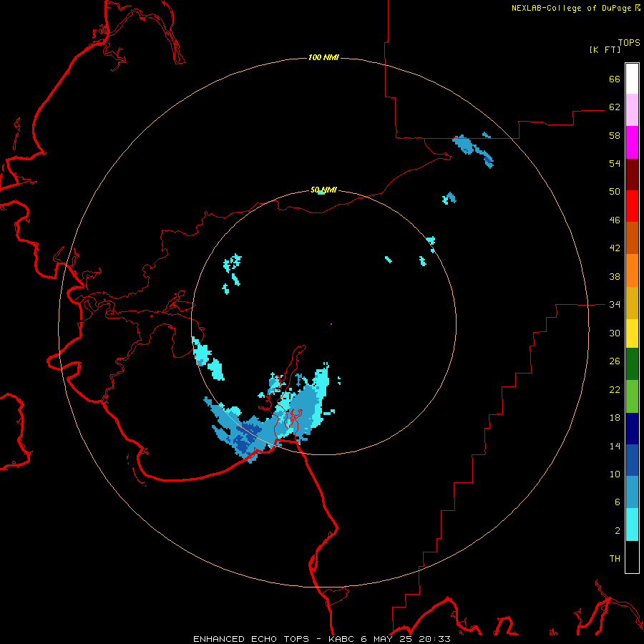Click the cyan legend swatch
644x644 pixels.
[632, 525]
